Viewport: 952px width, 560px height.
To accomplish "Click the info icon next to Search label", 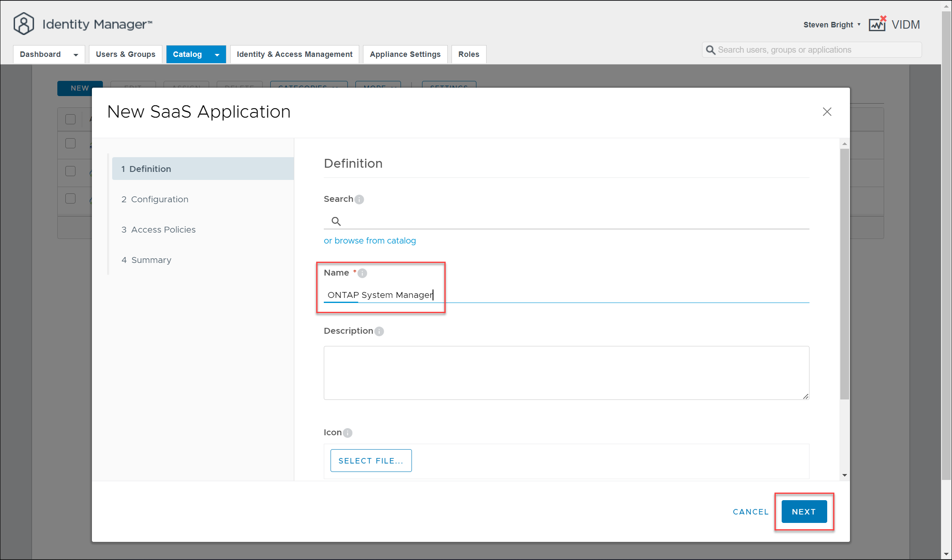I will coord(359,199).
